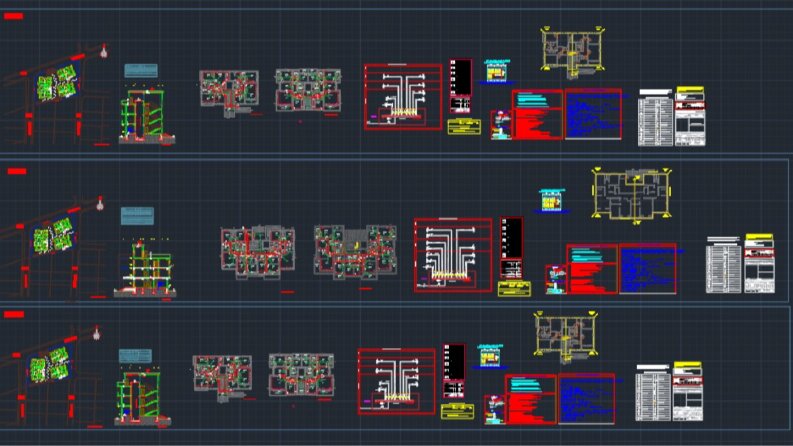Click the light-blue label box in bottom row

pos(136,356)
